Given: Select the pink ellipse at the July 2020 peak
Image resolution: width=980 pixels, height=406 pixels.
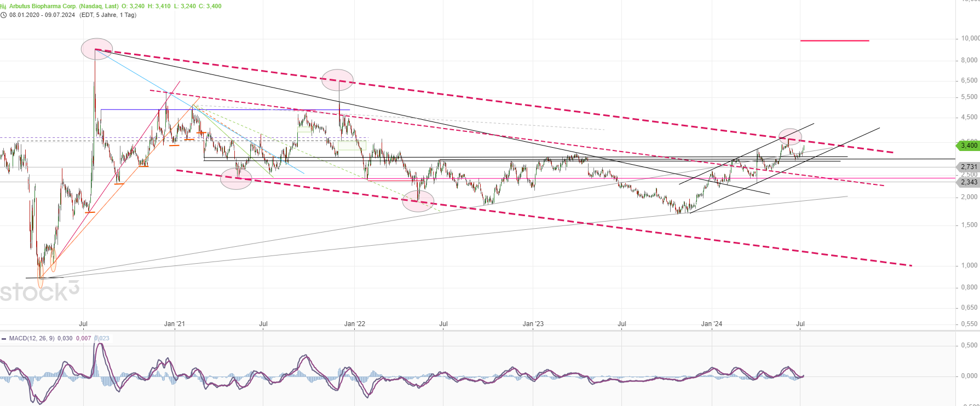Looking at the screenshot, I should (97, 49).
